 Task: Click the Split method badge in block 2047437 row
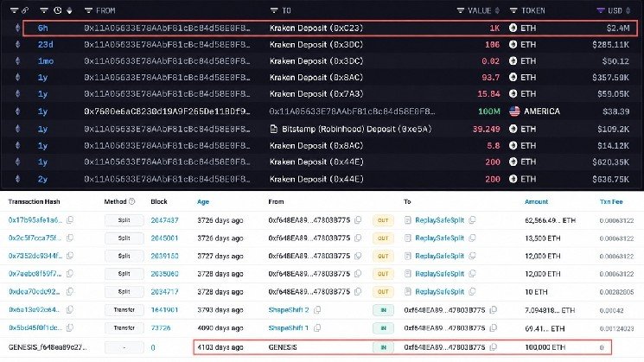click(124, 220)
